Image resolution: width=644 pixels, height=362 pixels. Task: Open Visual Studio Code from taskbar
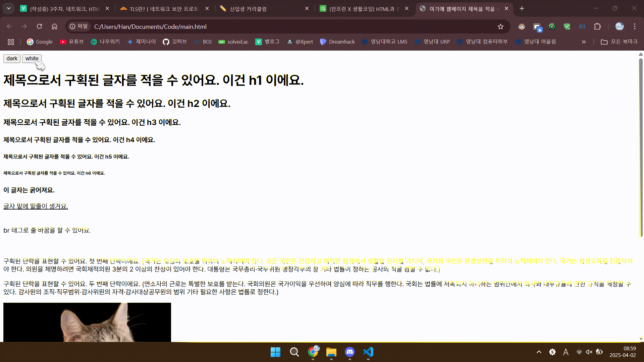pyautogui.click(x=368, y=352)
